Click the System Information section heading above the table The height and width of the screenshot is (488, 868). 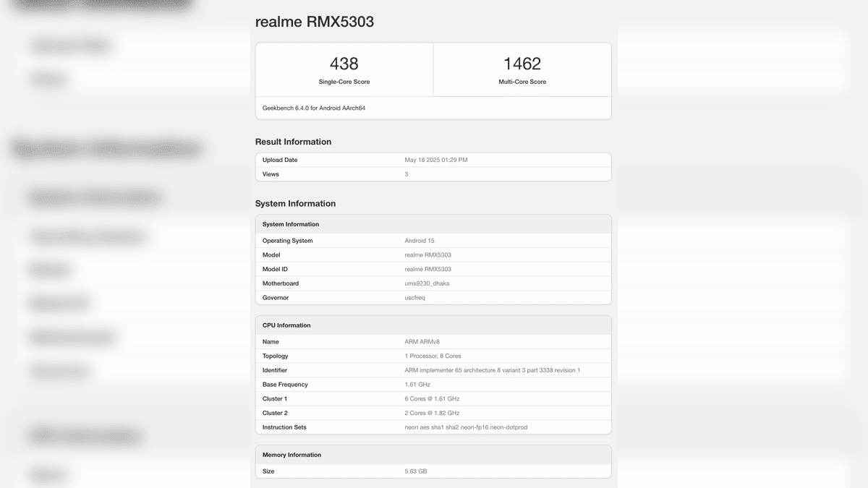coord(295,204)
